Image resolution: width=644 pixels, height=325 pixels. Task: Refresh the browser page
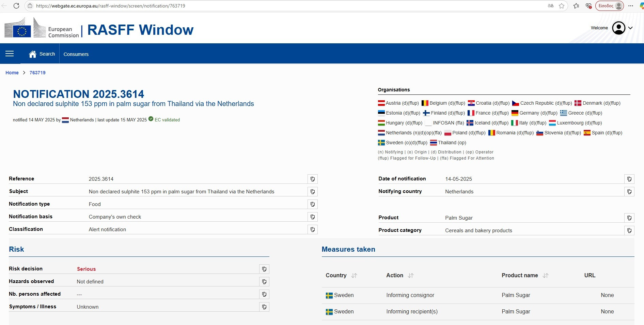point(16,6)
